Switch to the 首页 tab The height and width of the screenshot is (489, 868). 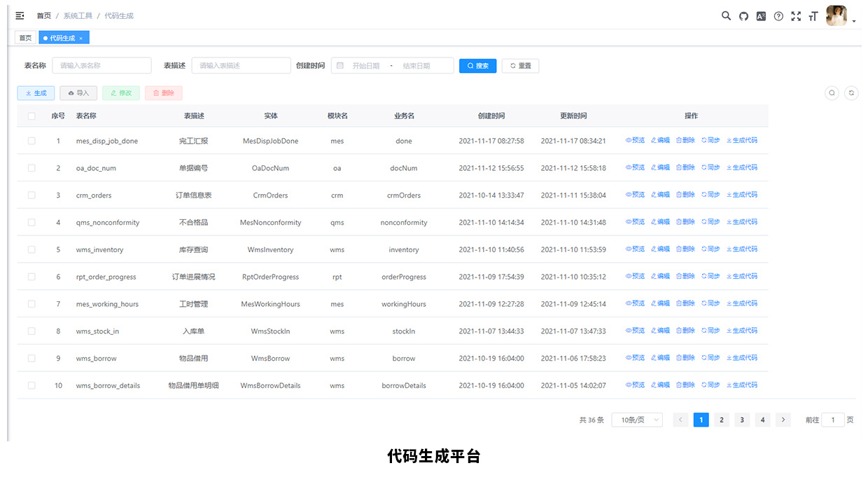point(25,38)
